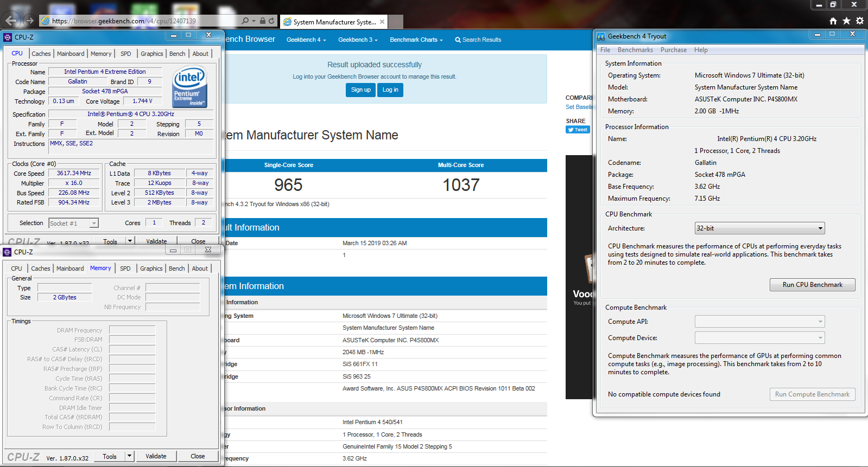Viewport: 868px width, 467px height.
Task: Click the browser back arrow button
Action: (12, 21)
